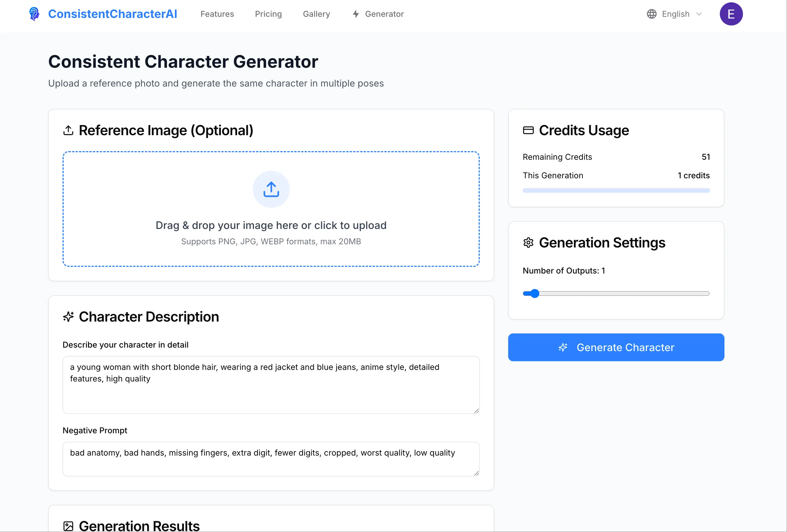
Task: Click upload icon beside Reference Image heading
Action: coord(68,130)
